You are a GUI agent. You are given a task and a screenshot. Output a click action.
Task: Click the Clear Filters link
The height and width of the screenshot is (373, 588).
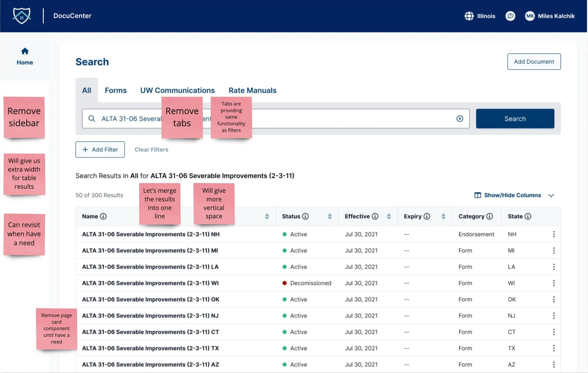pyautogui.click(x=151, y=150)
